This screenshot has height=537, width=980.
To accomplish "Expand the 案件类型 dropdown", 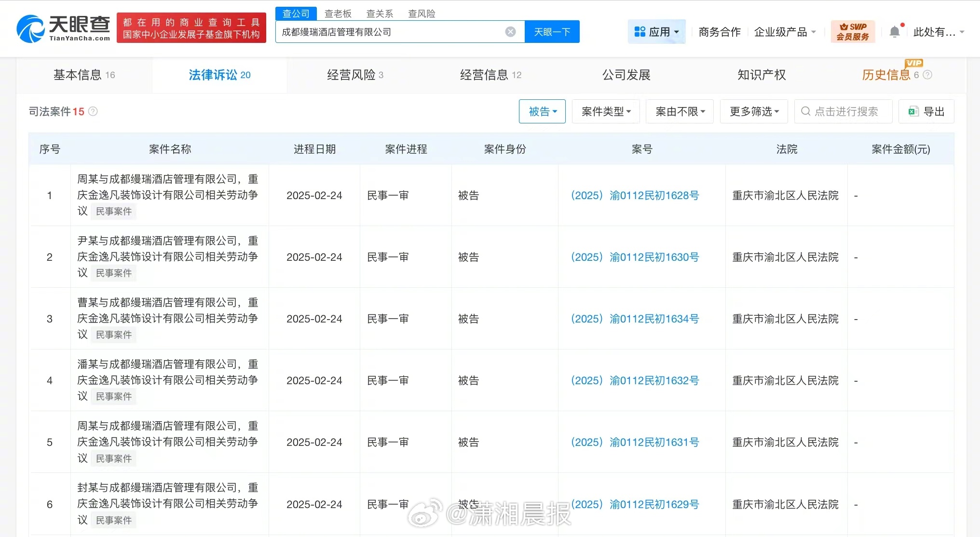I will tap(606, 111).
